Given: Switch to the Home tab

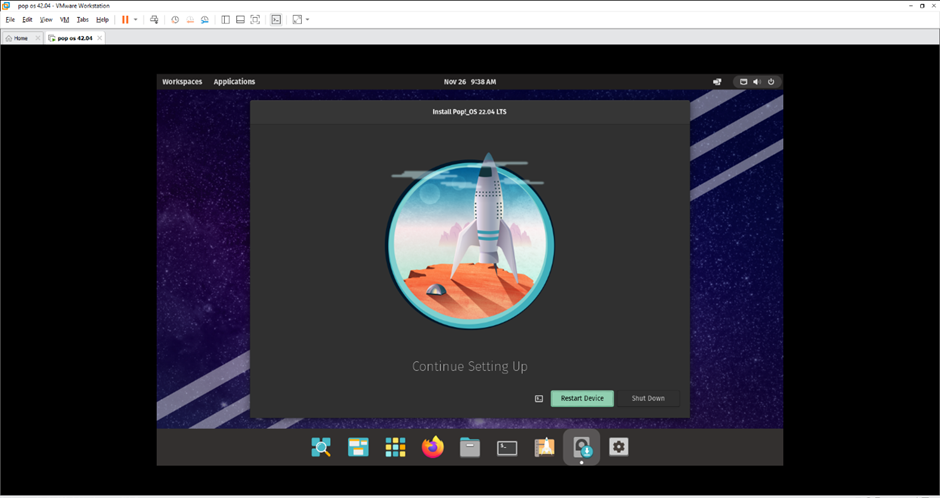Looking at the screenshot, I should click(x=17, y=38).
